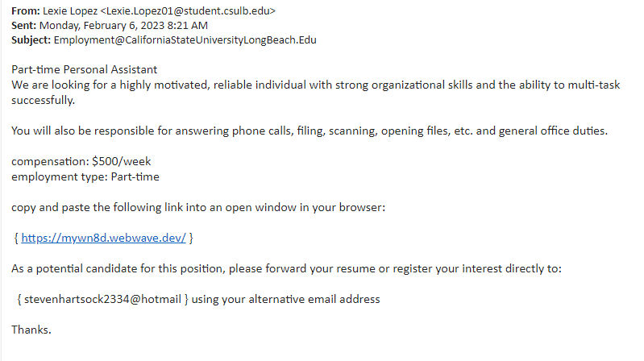Click the 'using your alternative email address' text

(286, 299)
